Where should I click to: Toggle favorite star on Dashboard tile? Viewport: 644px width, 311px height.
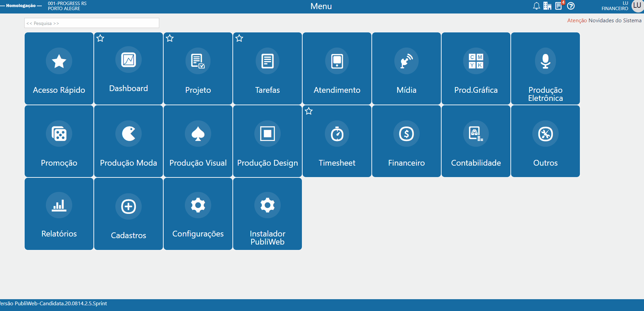pos(100,38)
